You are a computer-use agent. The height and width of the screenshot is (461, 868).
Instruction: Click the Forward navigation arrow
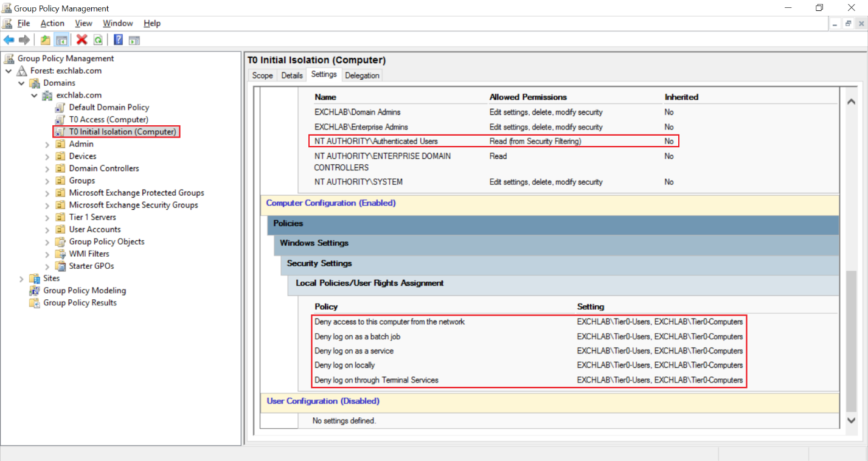[x=23, y=40]
